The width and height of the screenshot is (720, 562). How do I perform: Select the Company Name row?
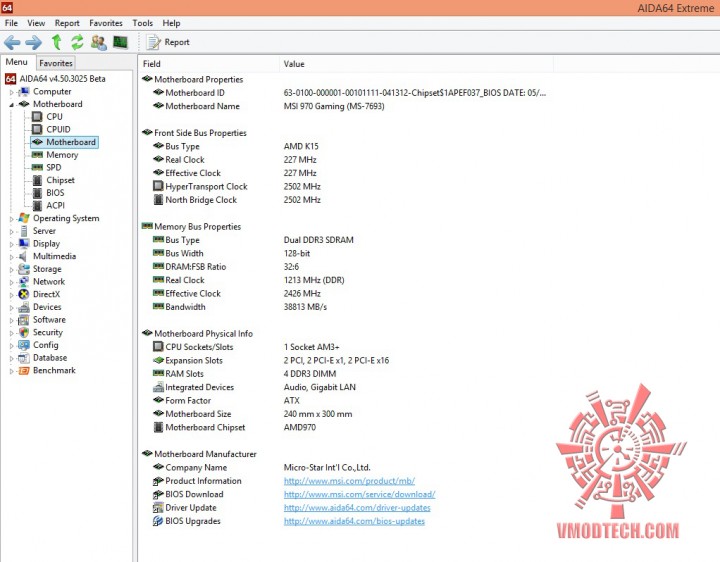[262, 467]
